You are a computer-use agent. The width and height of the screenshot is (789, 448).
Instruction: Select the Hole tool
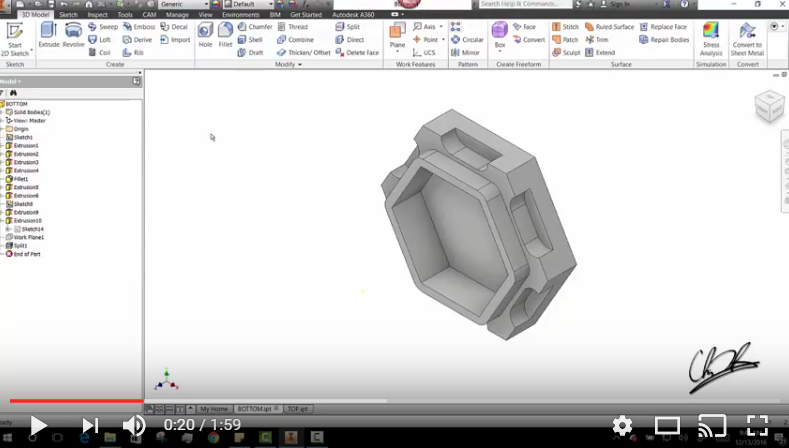(x=205, y=35)
